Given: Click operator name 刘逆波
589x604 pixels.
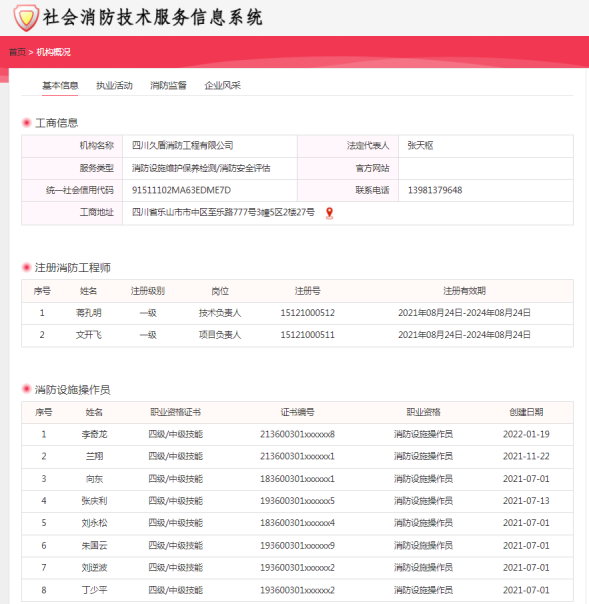Looking at the screenshot, I should [94, 567].
